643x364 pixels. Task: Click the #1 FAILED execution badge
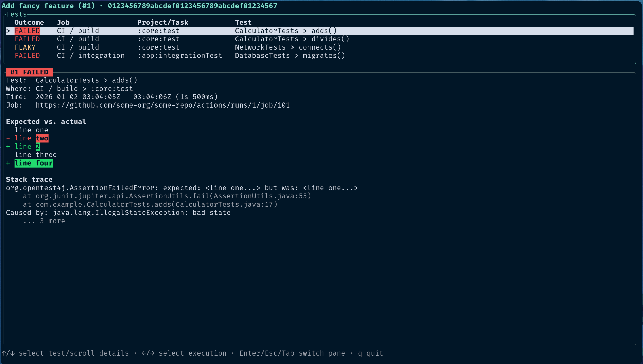(29, 72)
